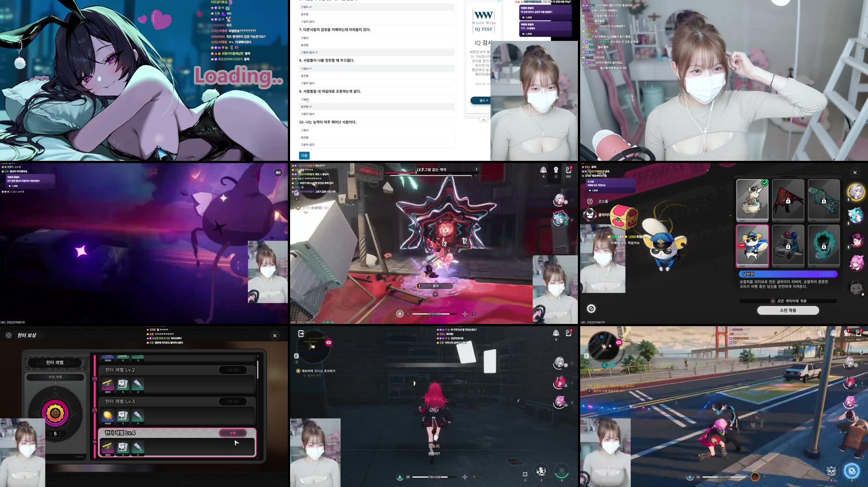
Task: Click the '스킨 착용' equip button
Action: point(788,310)
